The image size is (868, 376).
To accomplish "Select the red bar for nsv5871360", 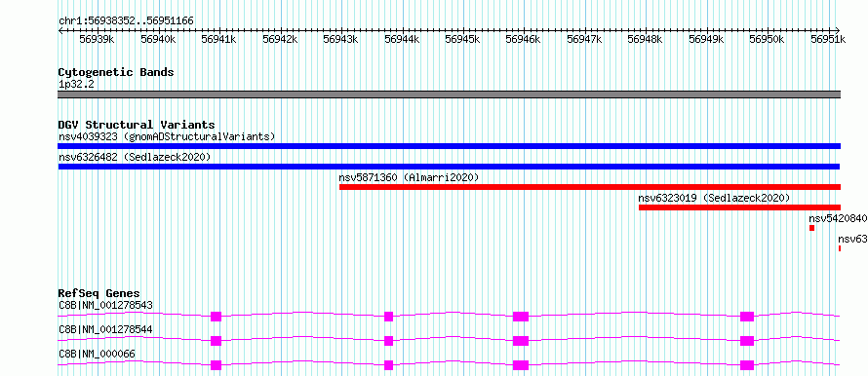I will pyautogui.click(x=590, y=187).
